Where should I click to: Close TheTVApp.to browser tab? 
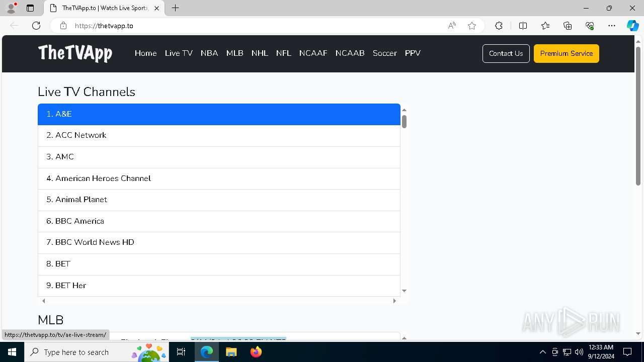tap(156, 8)
